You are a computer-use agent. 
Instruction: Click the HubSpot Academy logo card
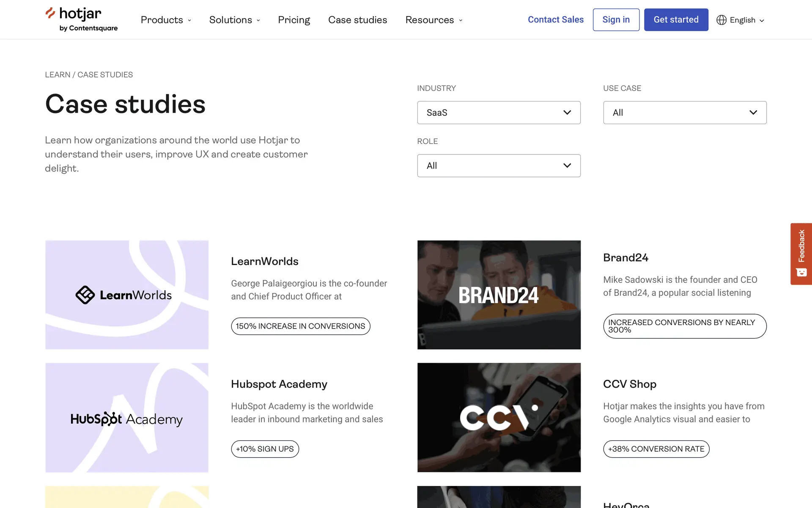coord(127,417)
